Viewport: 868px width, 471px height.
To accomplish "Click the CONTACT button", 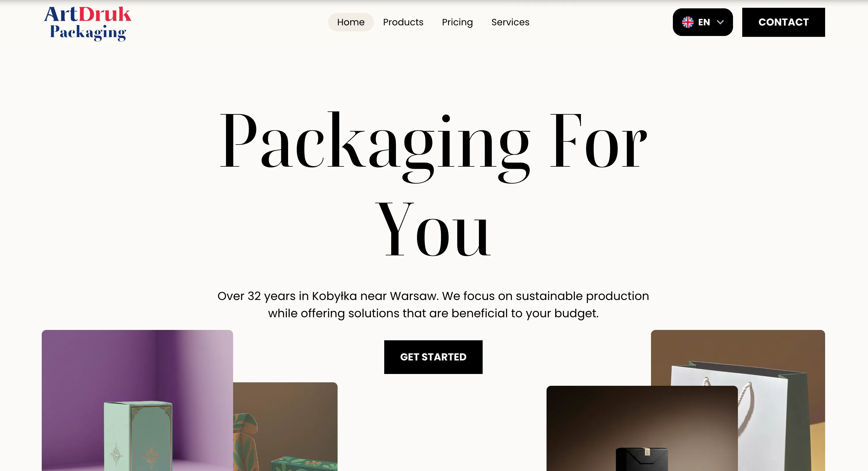I will 783,22.
